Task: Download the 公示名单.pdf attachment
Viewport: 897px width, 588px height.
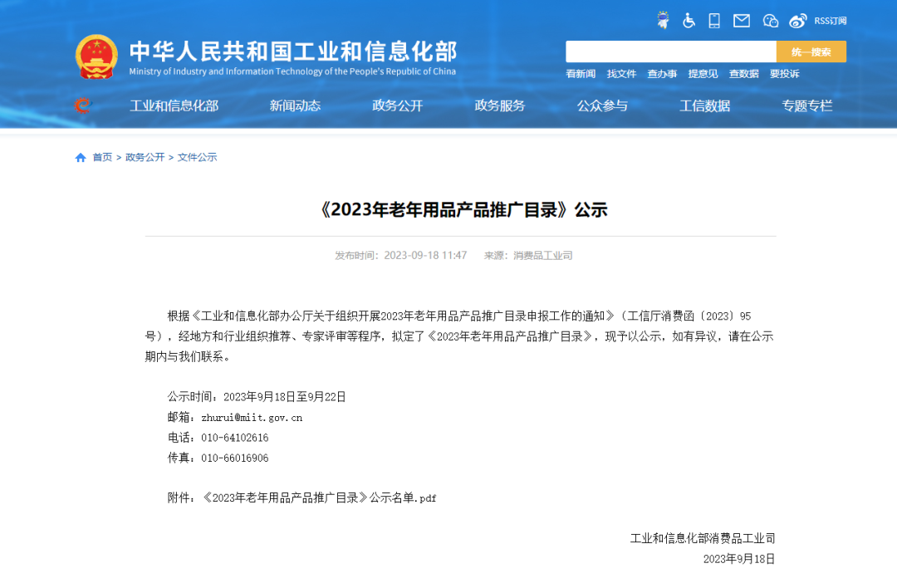Action: (x=321, y=497)
